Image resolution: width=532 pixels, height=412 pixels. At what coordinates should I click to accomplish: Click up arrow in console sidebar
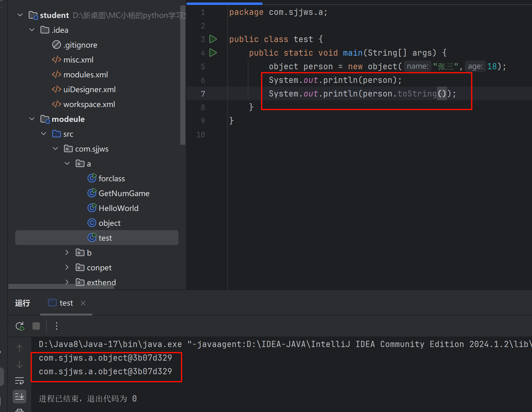pyautogui.click(x=19, y=348)
